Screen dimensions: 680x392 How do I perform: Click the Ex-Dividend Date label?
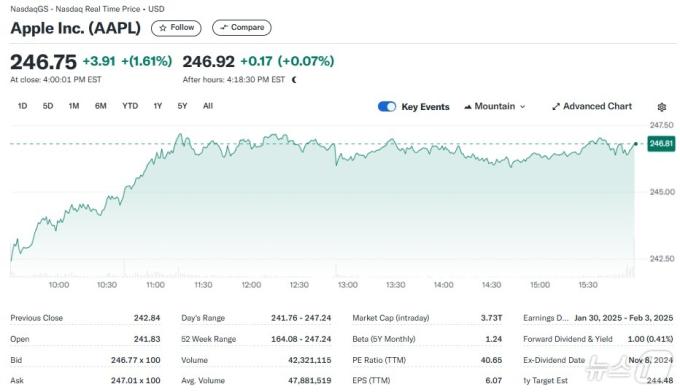point(554,360)
